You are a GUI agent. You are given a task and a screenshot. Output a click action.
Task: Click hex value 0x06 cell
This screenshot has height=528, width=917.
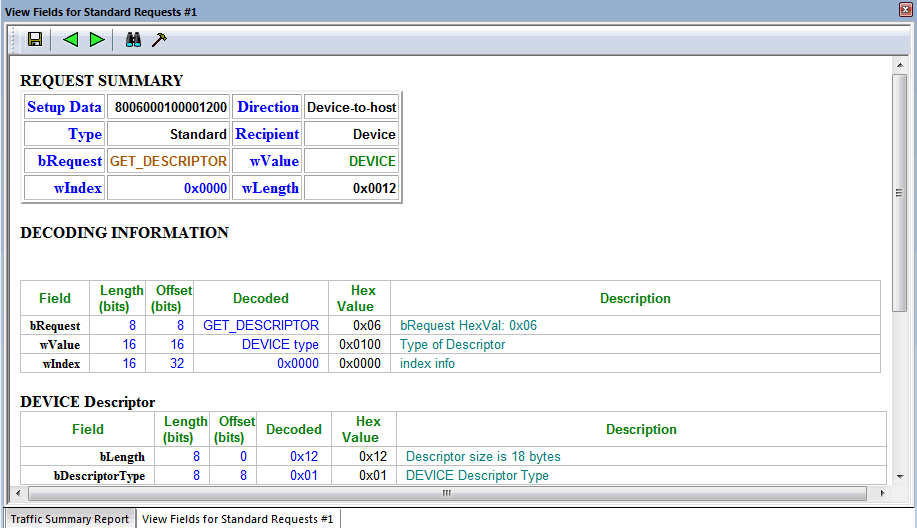pyautogui.click(x=367, y=326)
